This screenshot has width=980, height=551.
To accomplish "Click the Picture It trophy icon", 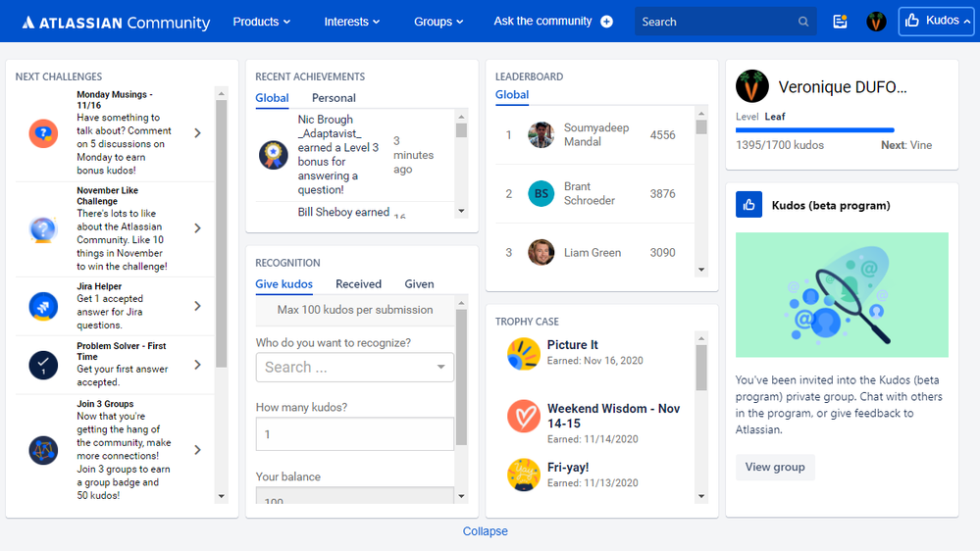I will click(x=523, y=354).
